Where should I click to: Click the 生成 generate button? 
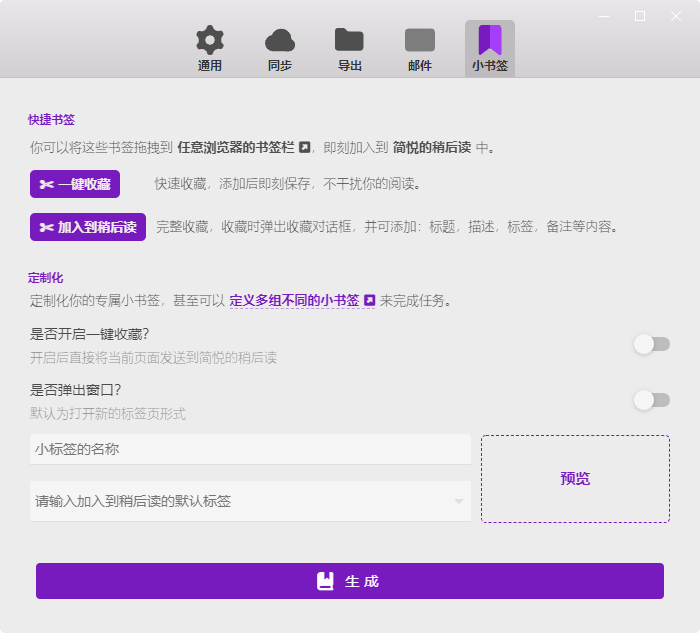(350, 581)
